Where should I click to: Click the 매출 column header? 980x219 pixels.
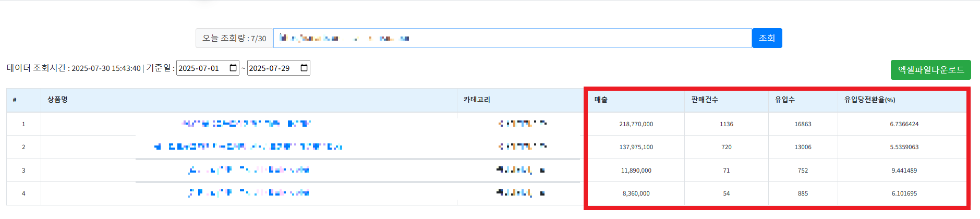pos(601,100)
